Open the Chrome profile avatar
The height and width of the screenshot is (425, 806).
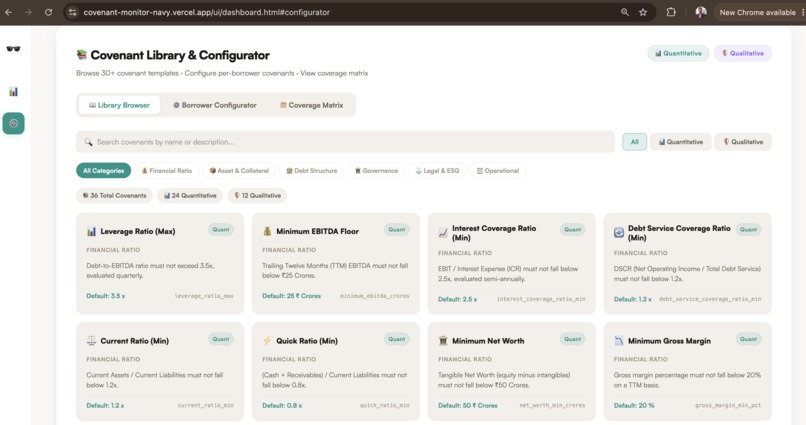coord(701,12)
